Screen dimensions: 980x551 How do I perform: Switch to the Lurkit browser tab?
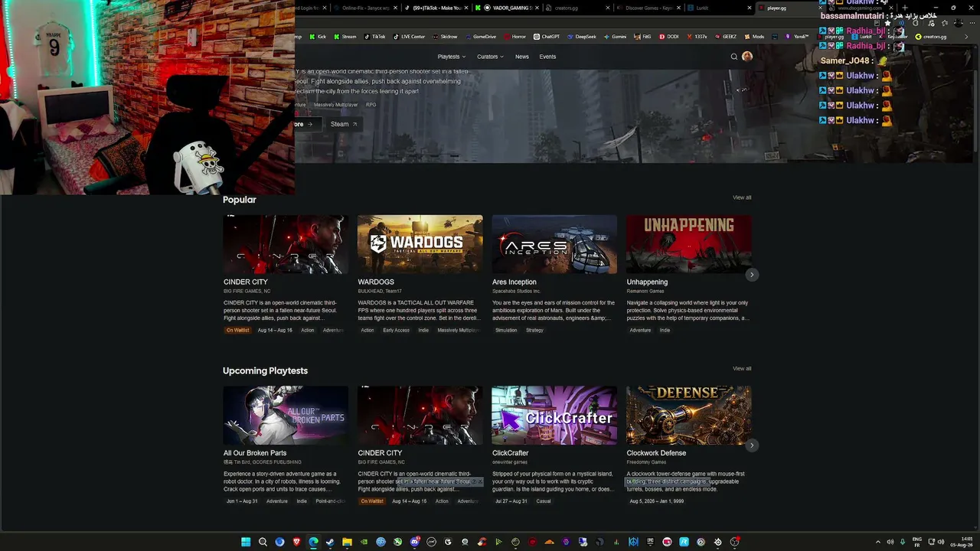717,8
